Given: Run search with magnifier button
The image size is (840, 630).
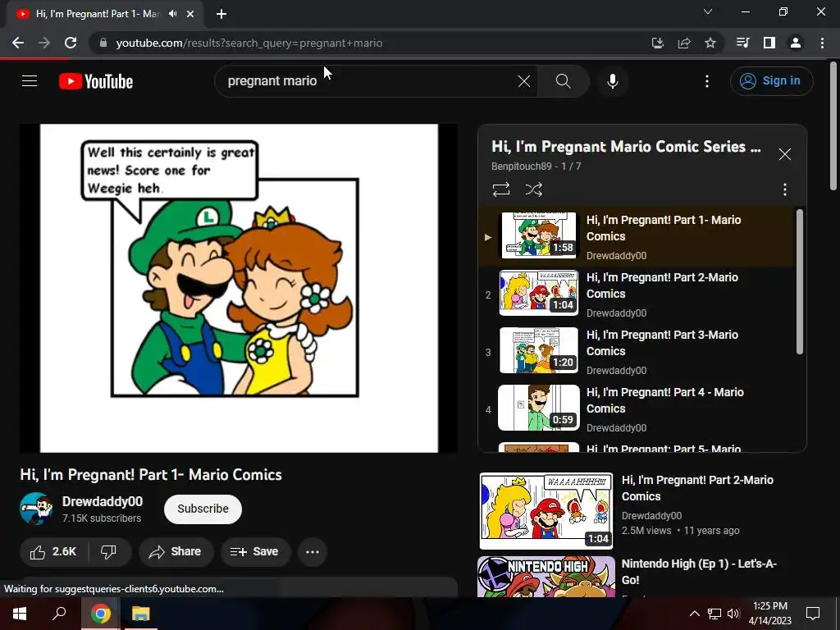Looking at the screenshot, I should click(563, 81).
